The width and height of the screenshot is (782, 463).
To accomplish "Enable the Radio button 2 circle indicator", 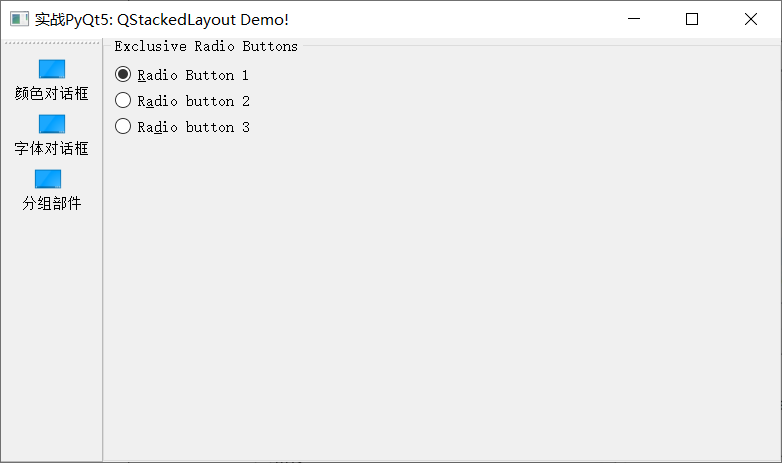I will pyautogui.click(x=123, y=100).
